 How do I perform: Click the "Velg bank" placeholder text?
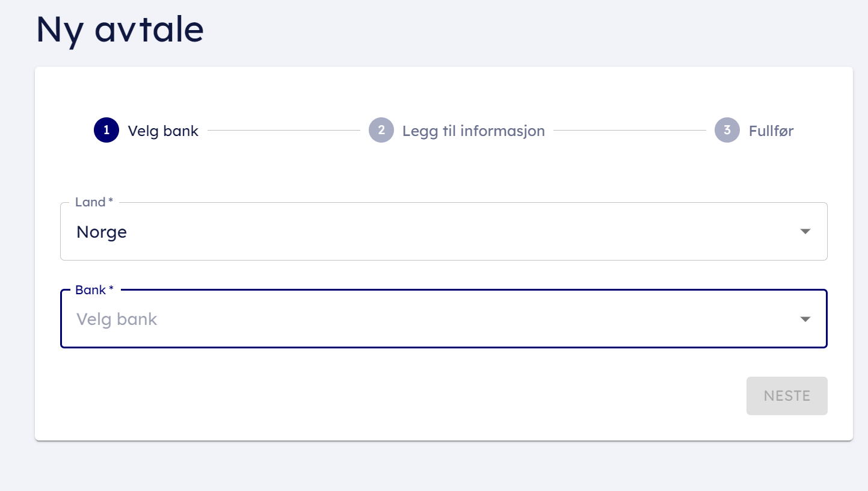pos(117,319)
